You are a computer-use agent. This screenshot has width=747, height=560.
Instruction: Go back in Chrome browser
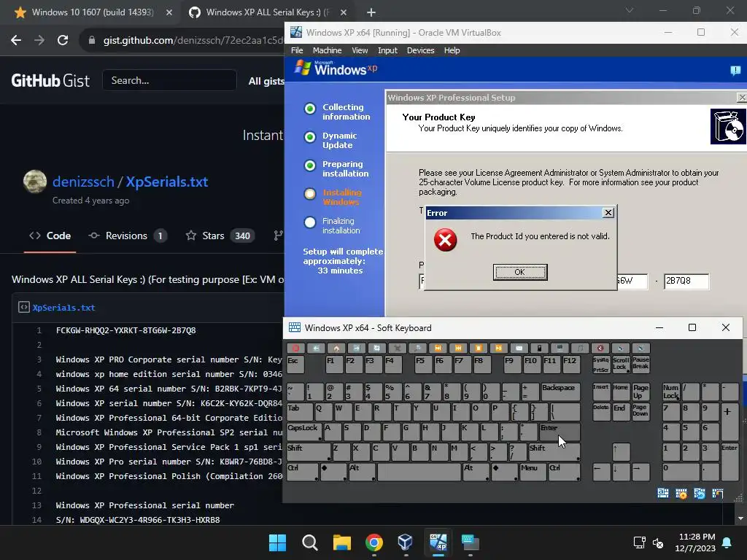pyautogui.click(x=16, y=40)
